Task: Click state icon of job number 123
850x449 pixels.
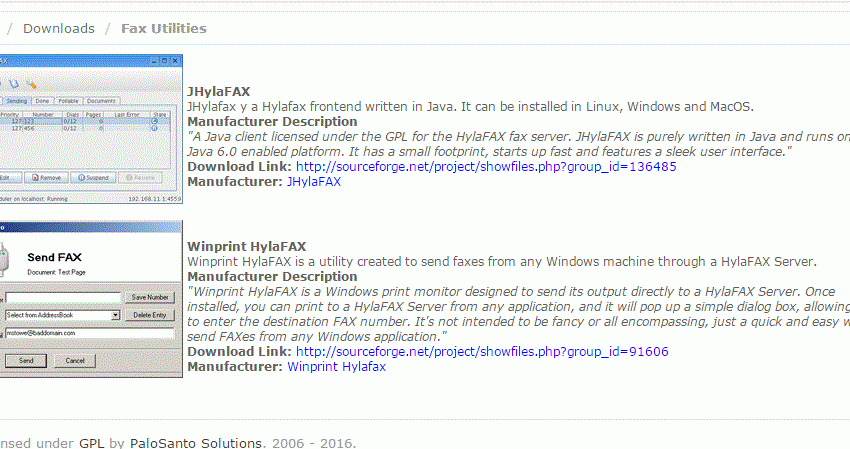Action: (x=154, y=121)
